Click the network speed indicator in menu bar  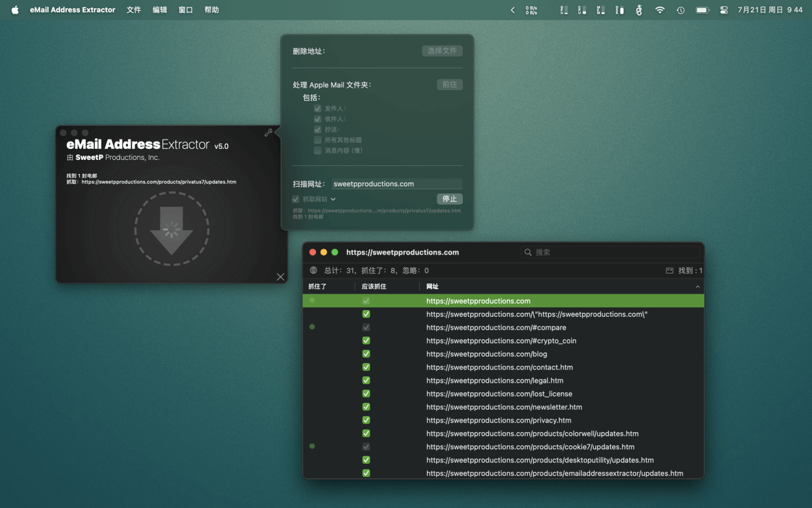531,10
